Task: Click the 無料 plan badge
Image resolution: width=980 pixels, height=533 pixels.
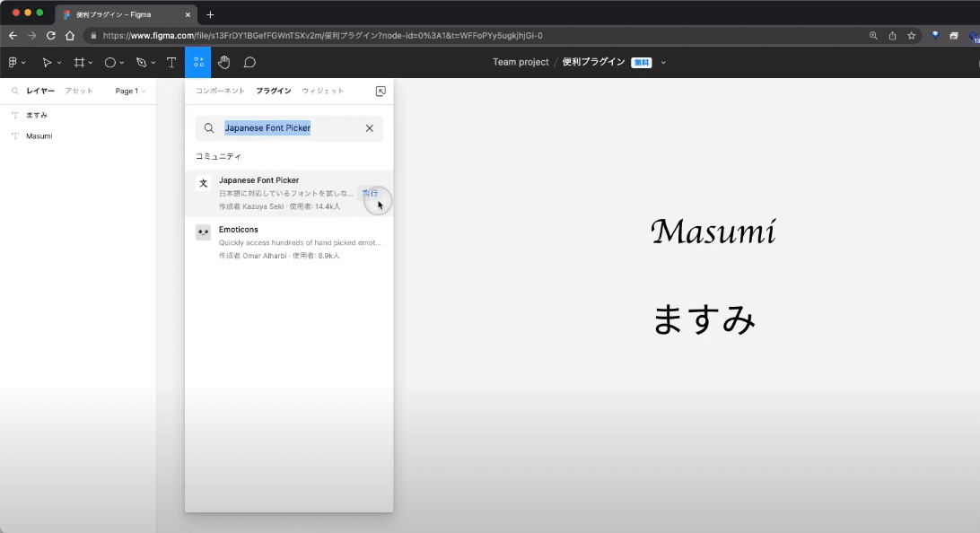Action: tap(642, 63)
